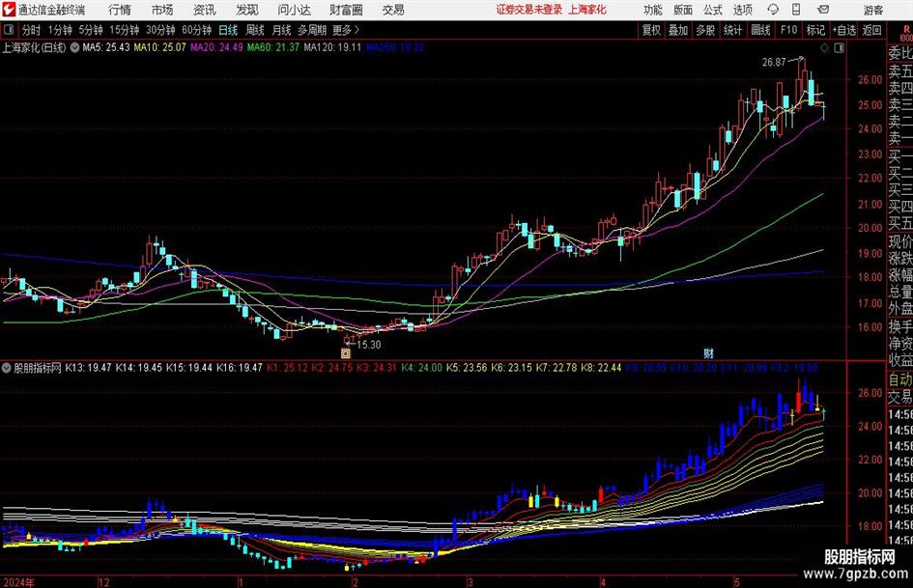Click the square info marker below 15.30 low

click(x=345, y=352)
